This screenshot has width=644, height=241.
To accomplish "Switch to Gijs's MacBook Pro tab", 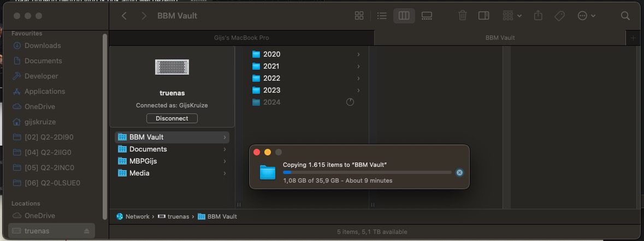I will click(241, 38).
